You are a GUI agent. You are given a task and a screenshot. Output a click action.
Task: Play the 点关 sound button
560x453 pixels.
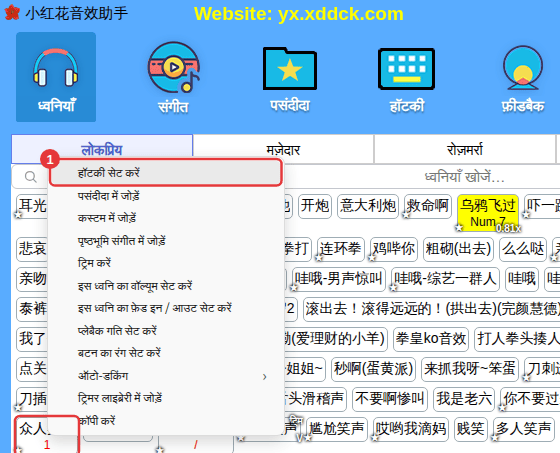(32, 369)
